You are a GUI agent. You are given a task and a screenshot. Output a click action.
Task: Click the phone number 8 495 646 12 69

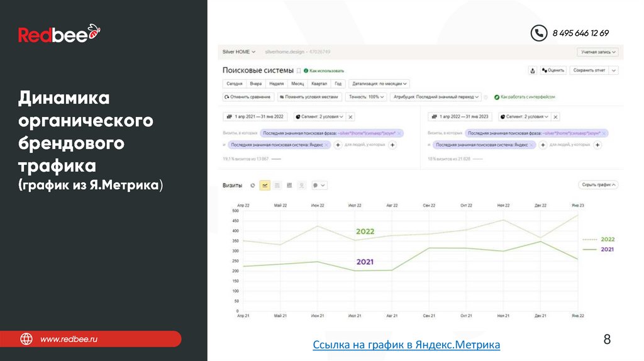click(580, 33)
